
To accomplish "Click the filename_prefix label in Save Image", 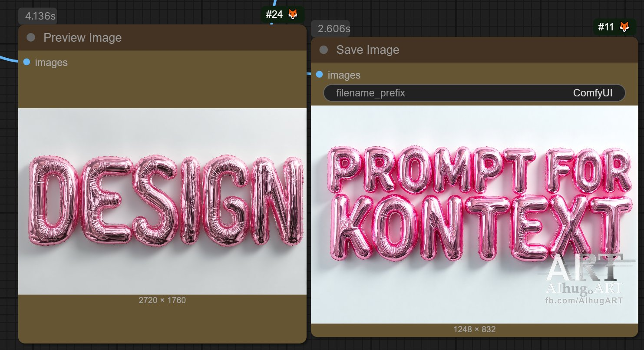I will [x=370, y=93].
